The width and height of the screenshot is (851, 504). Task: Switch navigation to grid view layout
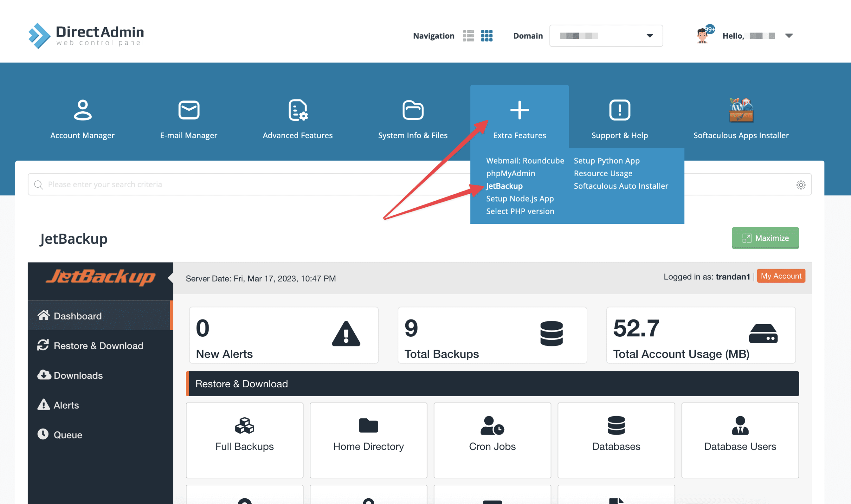point(487,35)
